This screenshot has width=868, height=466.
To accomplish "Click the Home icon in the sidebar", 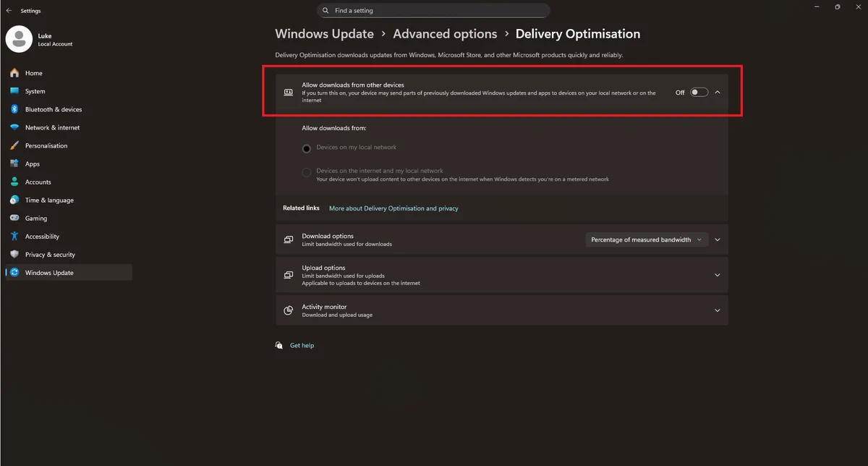I will [14, 73].
